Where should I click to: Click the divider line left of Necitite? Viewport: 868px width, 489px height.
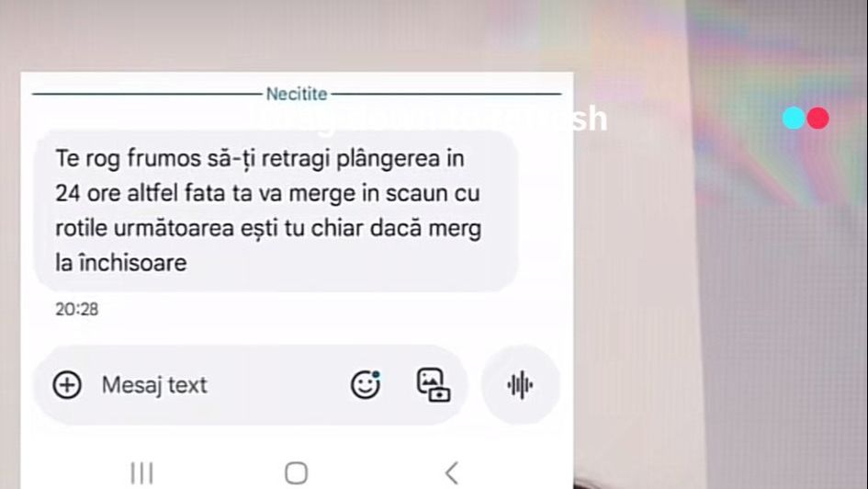point(147,94)
